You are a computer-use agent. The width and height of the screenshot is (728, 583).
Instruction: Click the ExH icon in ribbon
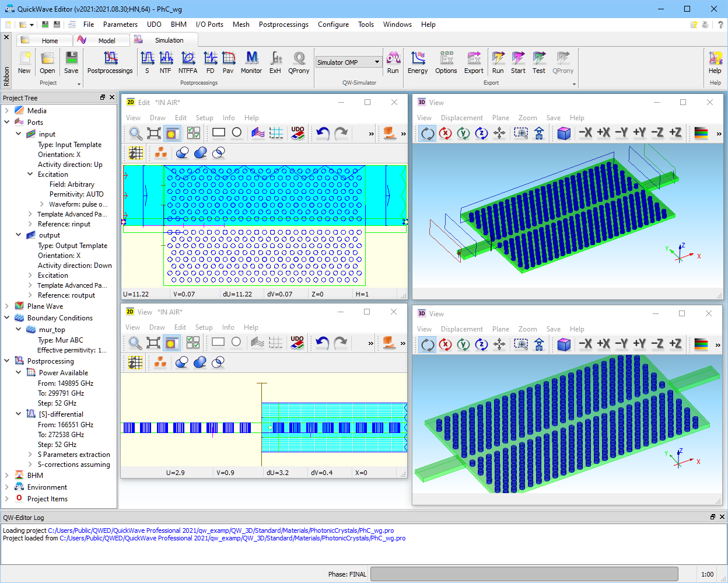(x=275, y=62)
